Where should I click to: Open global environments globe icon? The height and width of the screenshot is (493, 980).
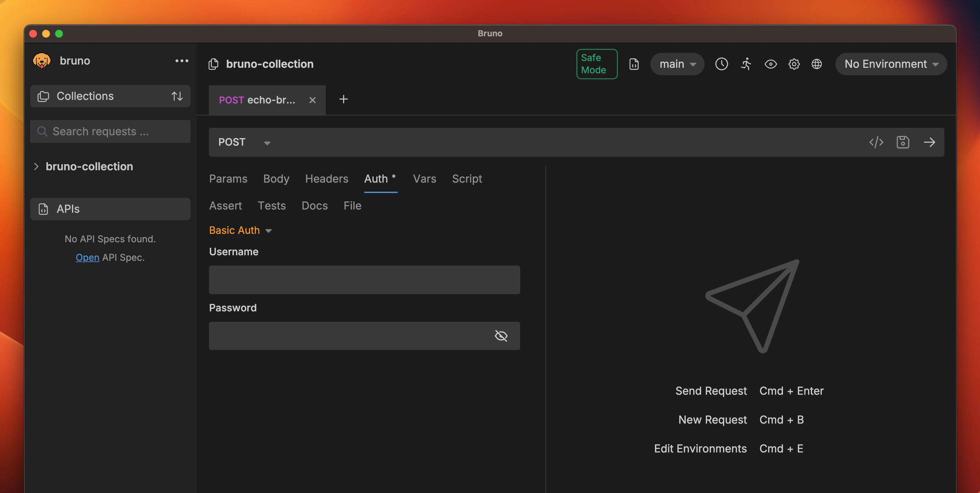tap(816, 64)
